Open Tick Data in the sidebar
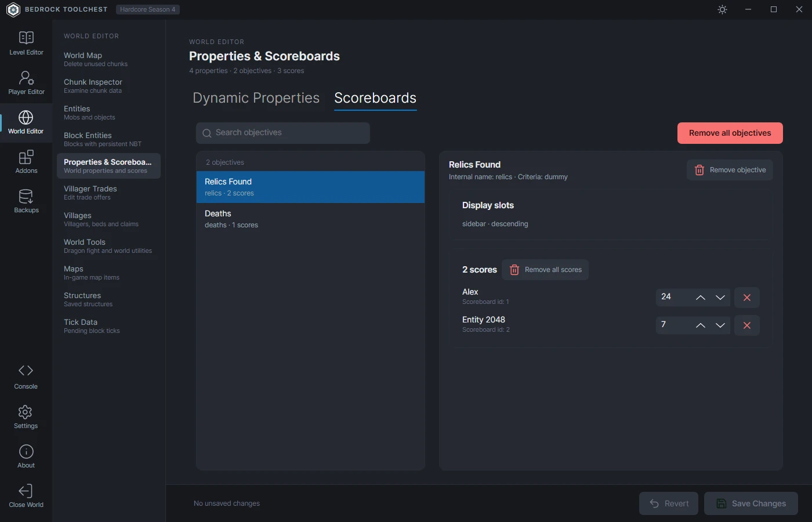Image resolution: width=812 pixels, height=522 pixels. click(x=108, y=326)
